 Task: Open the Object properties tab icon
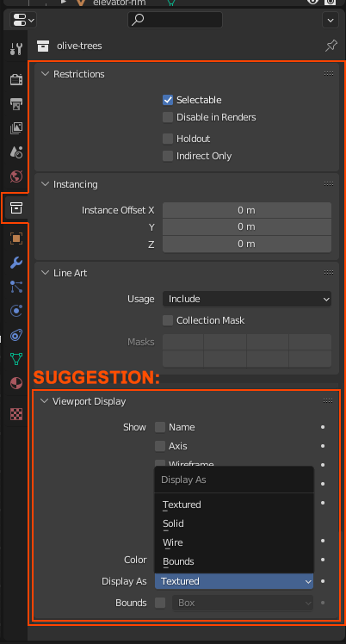click(16, 238)
